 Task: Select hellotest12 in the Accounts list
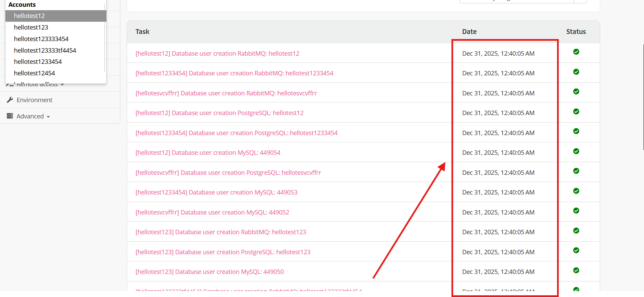click(29, 16)
